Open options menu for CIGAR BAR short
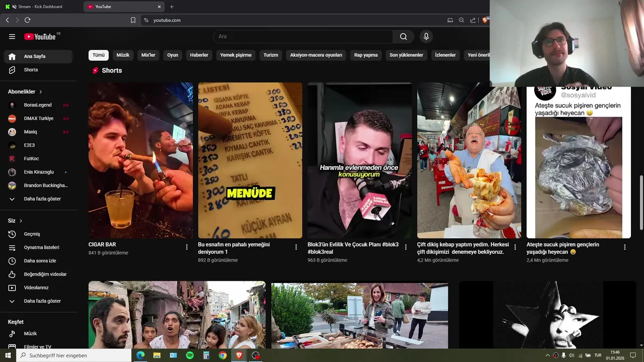This screenshot has width=644, height=362. pyautogui.click(x=187, y=247)
